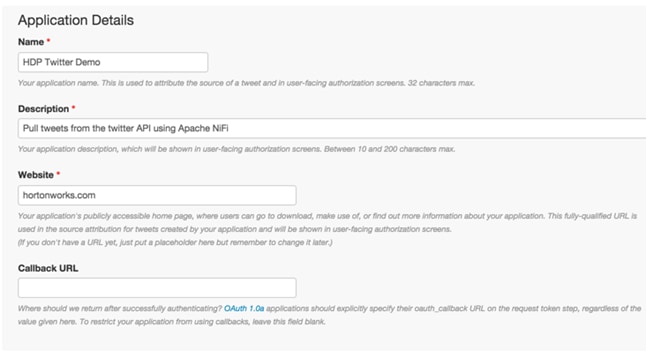Click the Website field label
The image size is (646, 364).
pos(36,175)
